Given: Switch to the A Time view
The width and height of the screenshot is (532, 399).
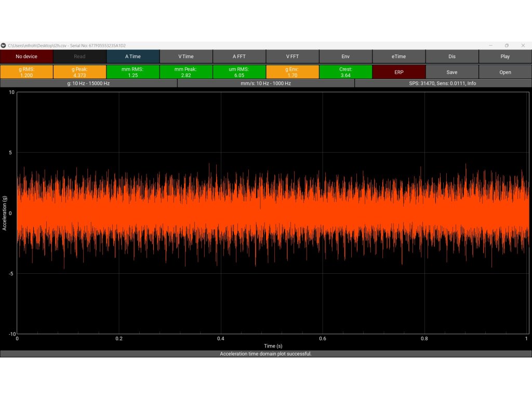Looking at the screenshot, I should [133, 56].
